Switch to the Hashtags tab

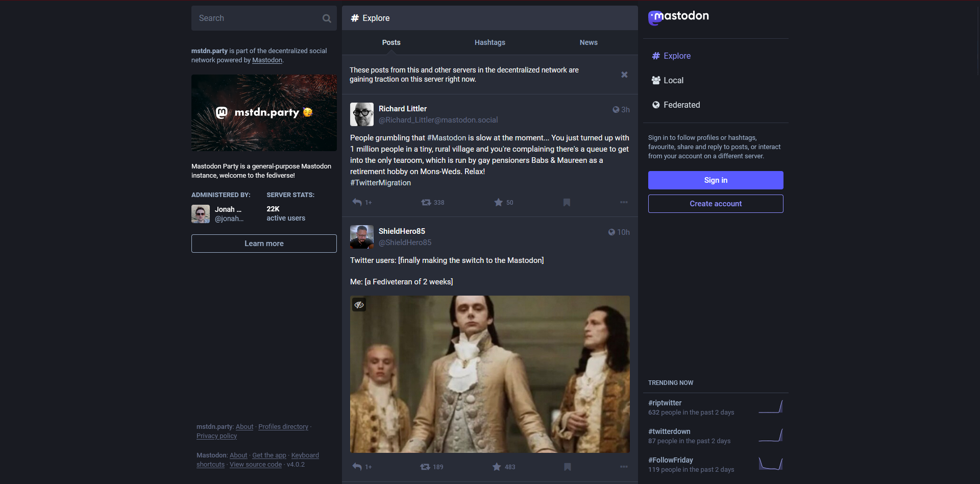[x=490, y=42]
